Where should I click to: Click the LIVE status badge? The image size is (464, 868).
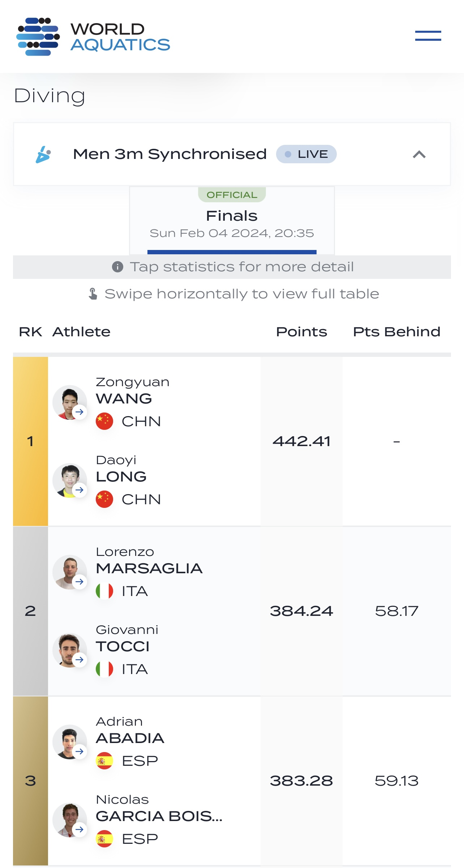point(306,154)
